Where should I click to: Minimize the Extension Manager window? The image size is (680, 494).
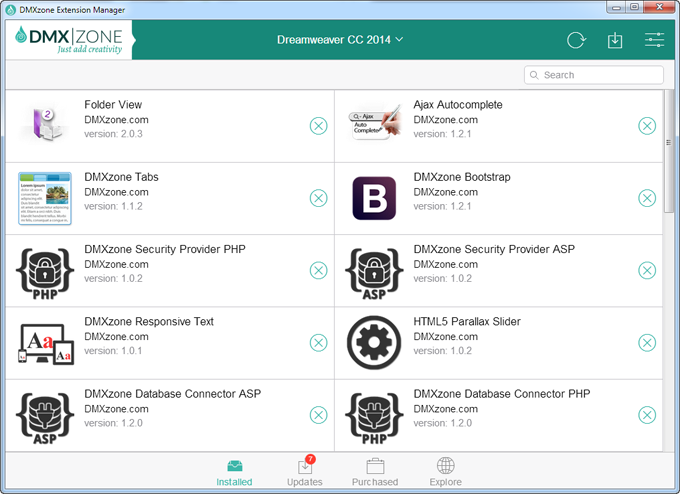616,7
